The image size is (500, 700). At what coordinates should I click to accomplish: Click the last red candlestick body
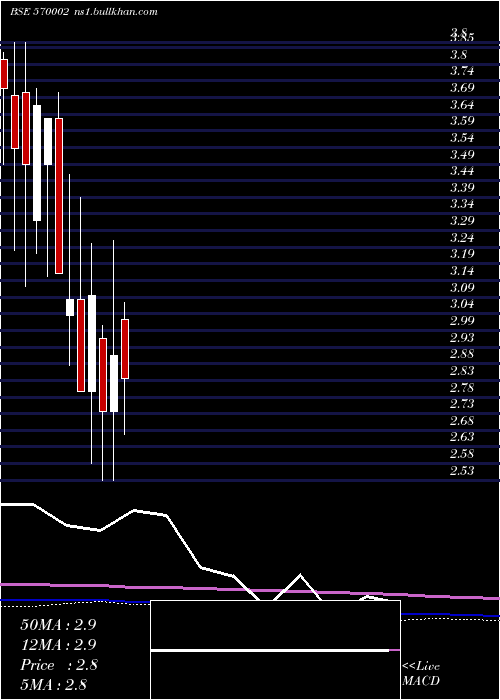pos(125,349)
